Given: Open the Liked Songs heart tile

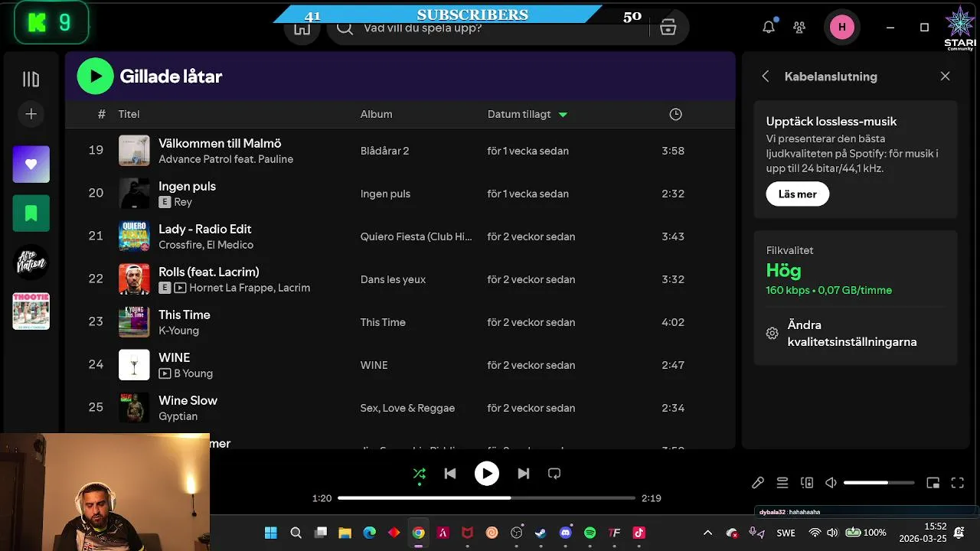Looking at the screenshot, I should pyautogui.click(x=31, y=165).
